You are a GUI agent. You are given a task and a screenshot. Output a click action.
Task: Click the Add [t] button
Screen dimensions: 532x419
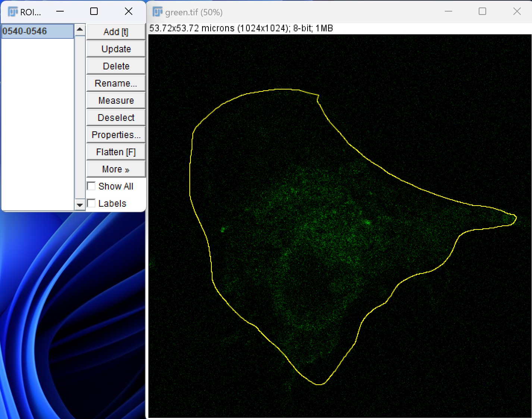coord(116,32)
